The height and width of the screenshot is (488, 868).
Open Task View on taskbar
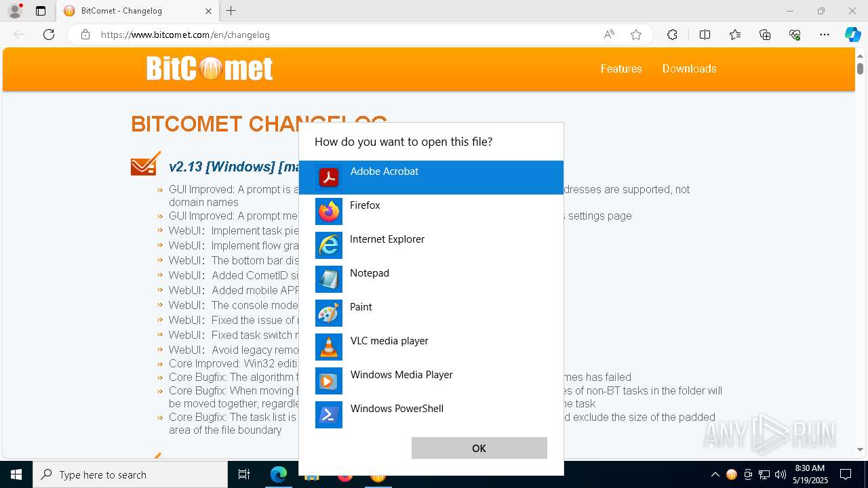[x=244, y=474]
